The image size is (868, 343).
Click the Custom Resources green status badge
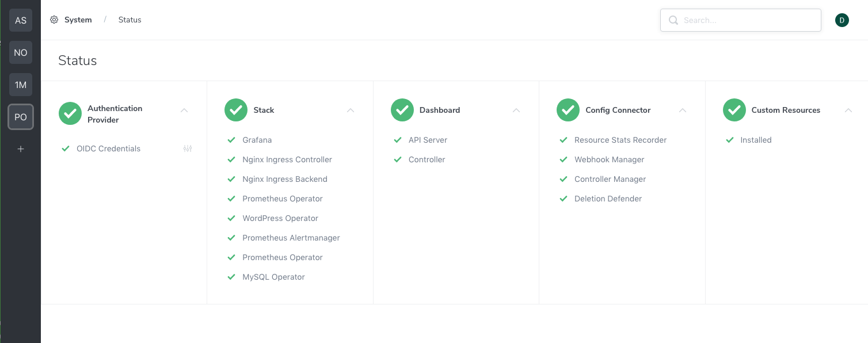pos(734,110)
